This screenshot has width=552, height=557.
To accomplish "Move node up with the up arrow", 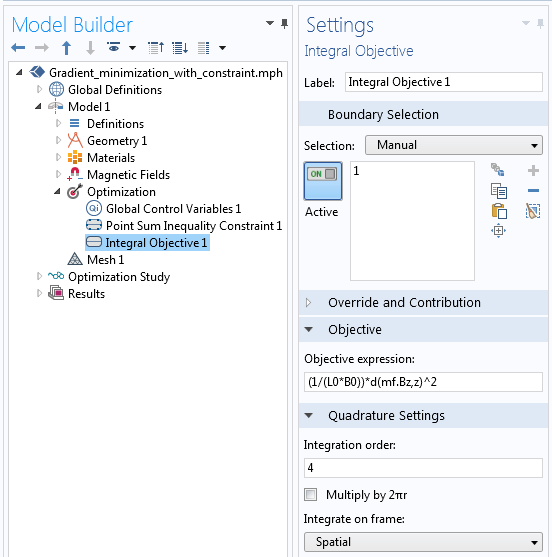I will click(66, 48).
